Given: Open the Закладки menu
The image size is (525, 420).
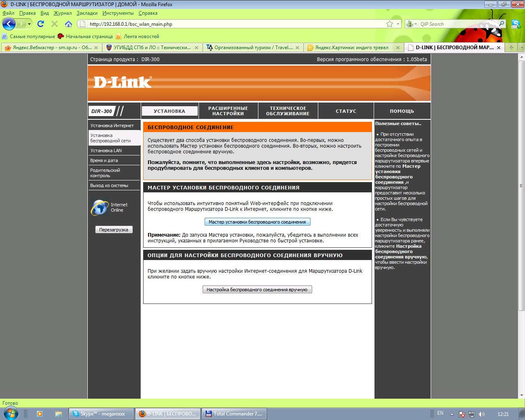Looking at the screenshot, I should [87, 13].
